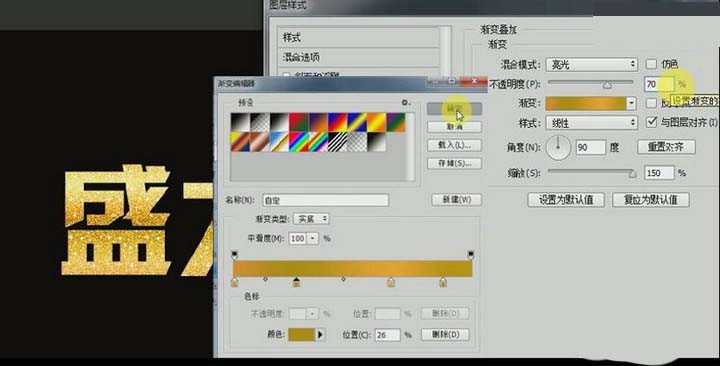The image size is (720, 366).
Task: Delete the selected color stop with 删除(D)
Action: (445, 334)
